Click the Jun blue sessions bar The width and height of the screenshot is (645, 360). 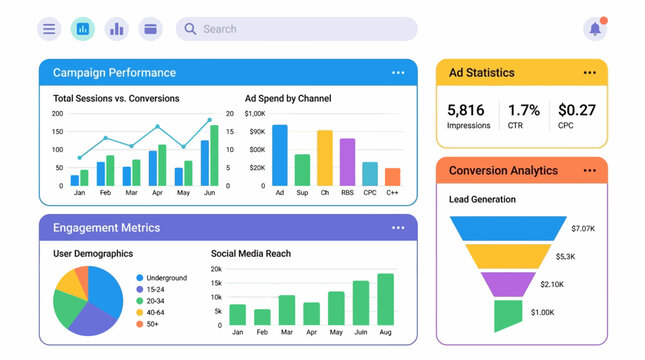click(205, 163)
